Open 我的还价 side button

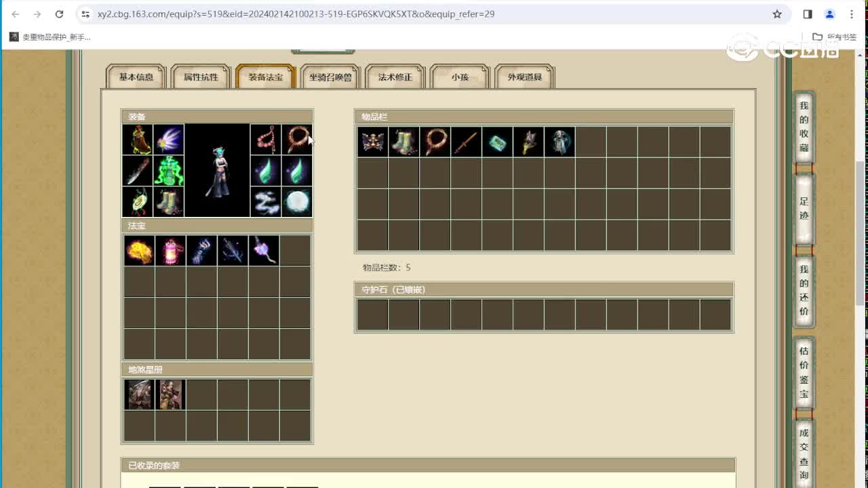[804, 290]
